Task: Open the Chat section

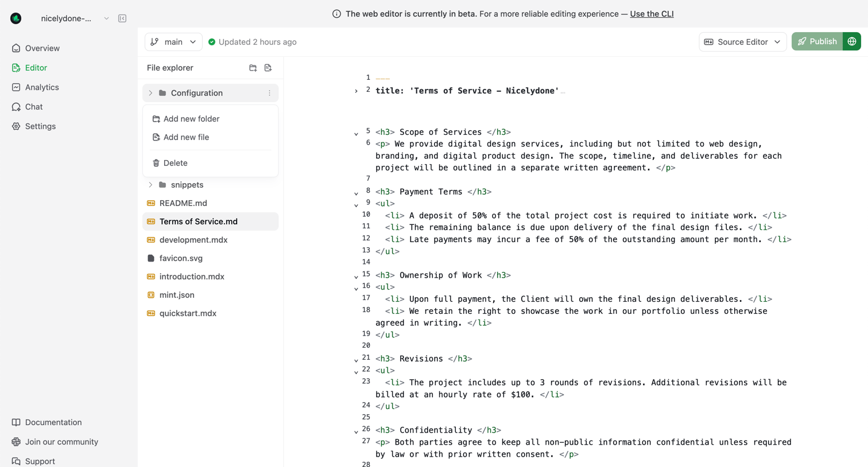Action: click(x=34, y=107)
